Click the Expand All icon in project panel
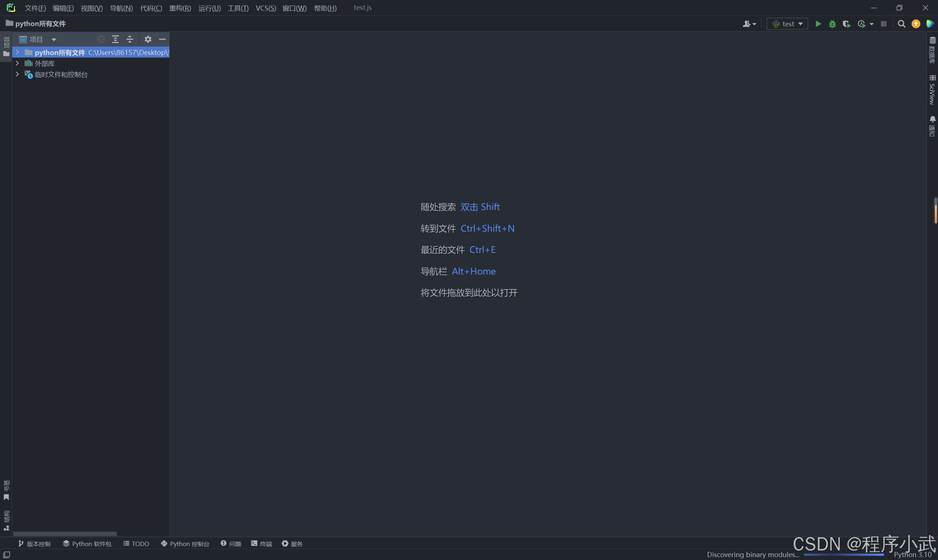 pyautogui.click(x=115, y=39)
